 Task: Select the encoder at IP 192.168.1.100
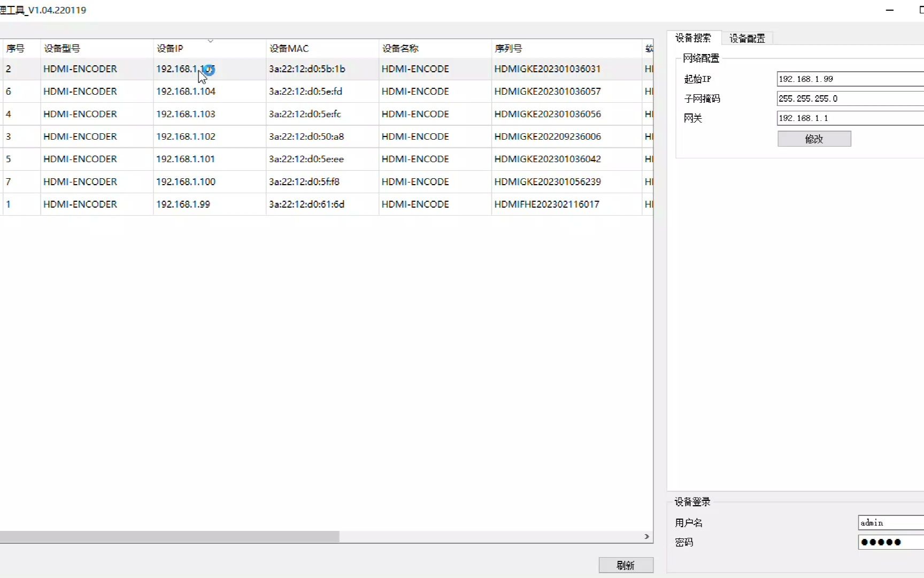pyautogui.click(x=186, y=181)
